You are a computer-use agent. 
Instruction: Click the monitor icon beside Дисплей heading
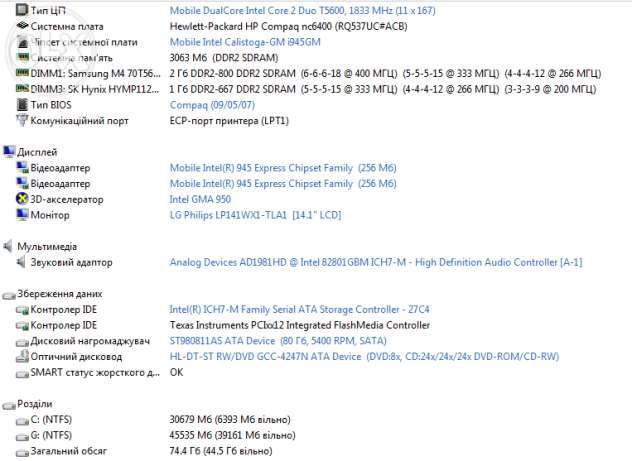(9, 152)
